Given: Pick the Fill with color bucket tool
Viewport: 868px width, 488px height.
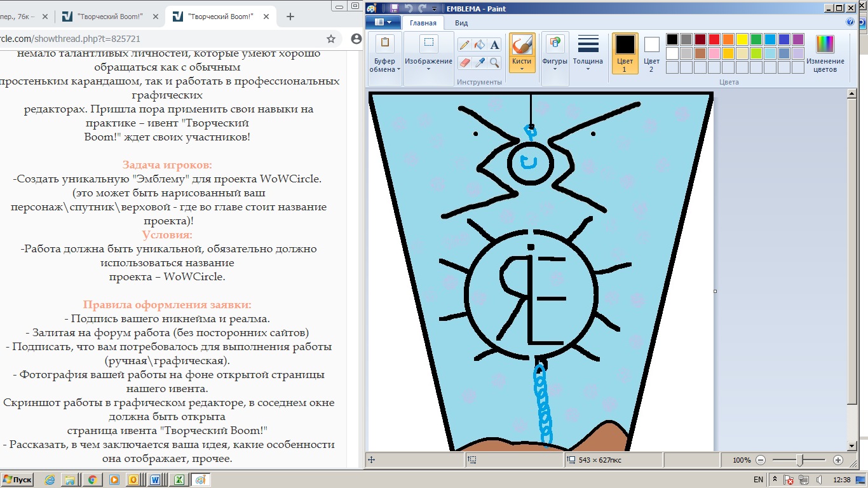Looking at the screenshot, I should (x=480, y=44).
